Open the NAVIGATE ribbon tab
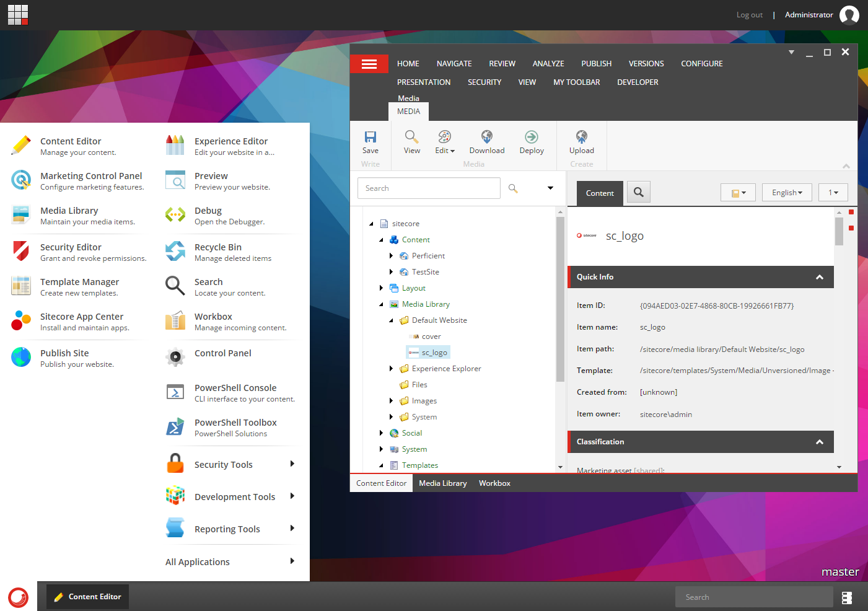Screen dimensions: 868x611 [x=454, y=64]
